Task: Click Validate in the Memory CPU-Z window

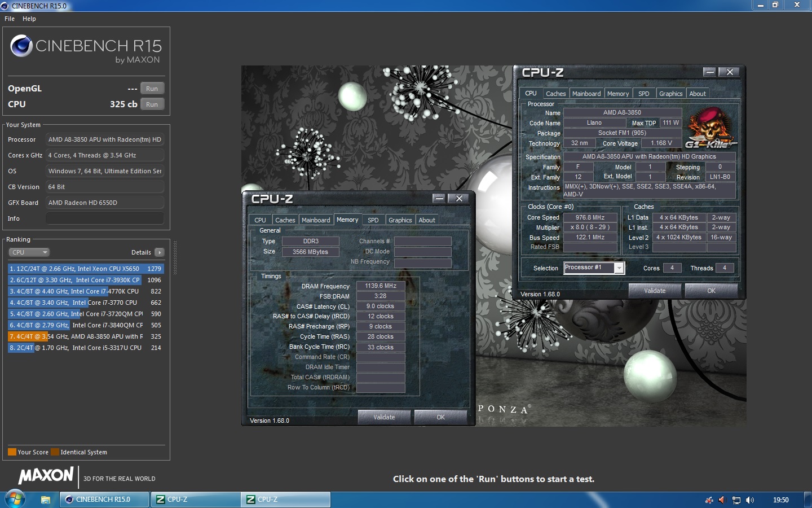Action: pyautogui.click(x=384, y=417)
